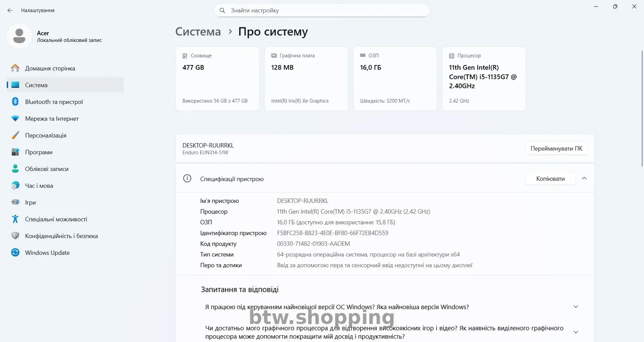Select Облікові записи in sidebar

(47, 169)
